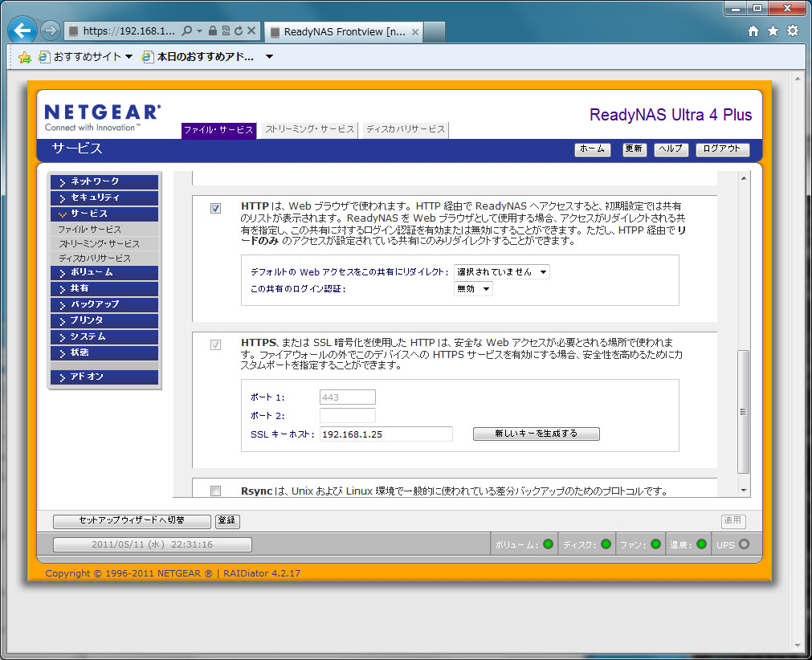Click the 新しいキーを生成する button

536,434
